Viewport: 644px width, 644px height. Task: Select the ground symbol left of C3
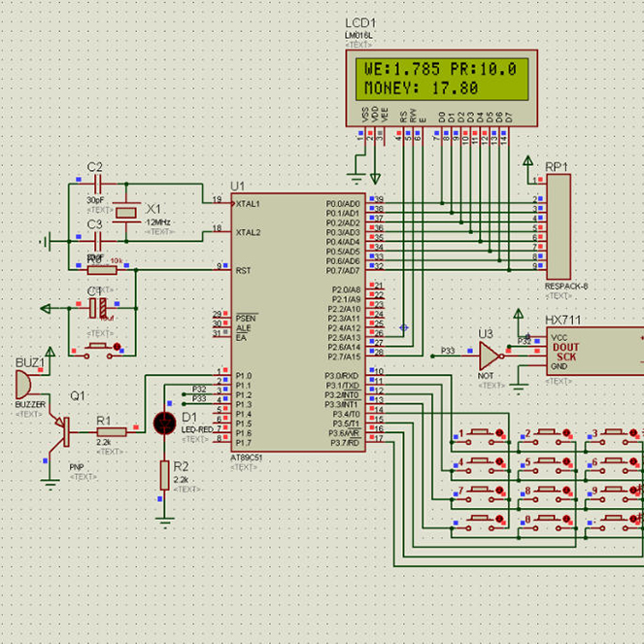tap(47, 242)
